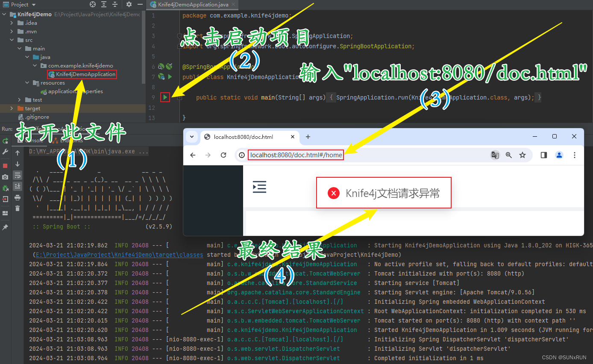Expand folded main method body on line 9

(x=179, y=97)
